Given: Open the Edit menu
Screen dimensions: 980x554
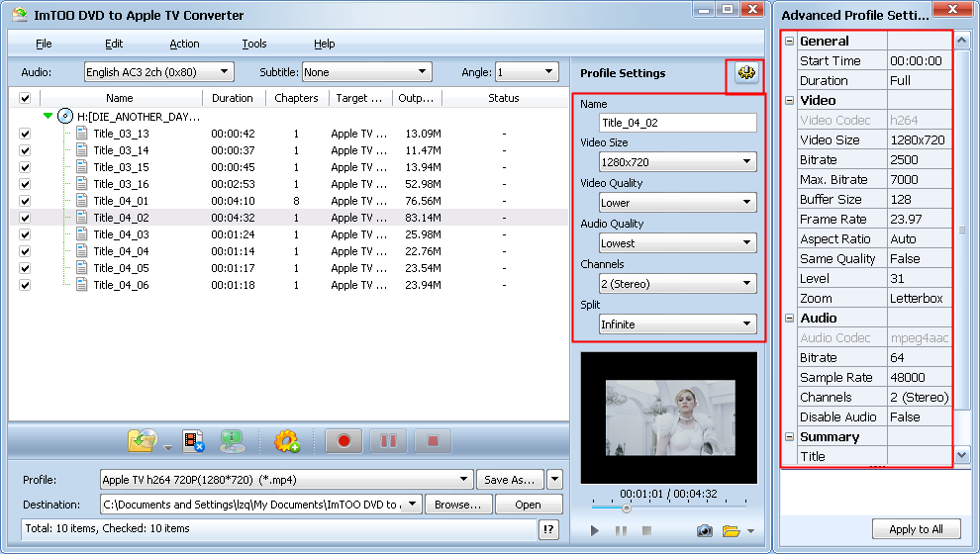Looking at the screenshot, I should coord(114,44).
